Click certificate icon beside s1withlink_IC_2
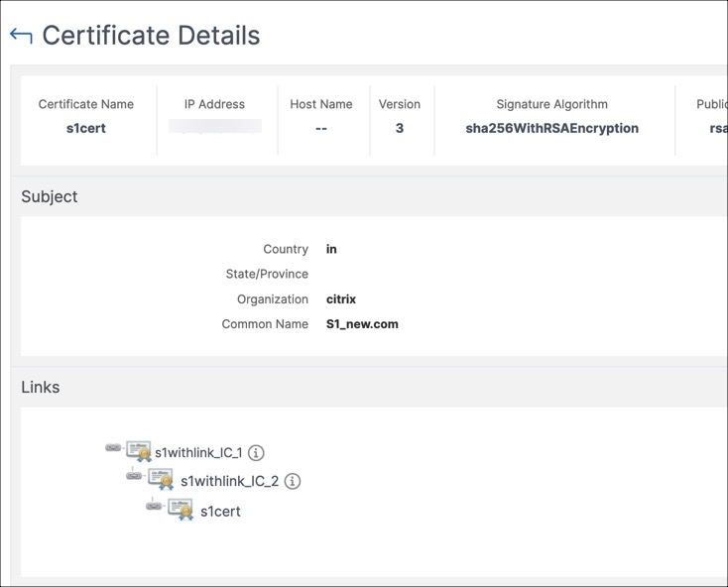Image resolution: width=728 pixels, height=587 pixels. (161, 479)
